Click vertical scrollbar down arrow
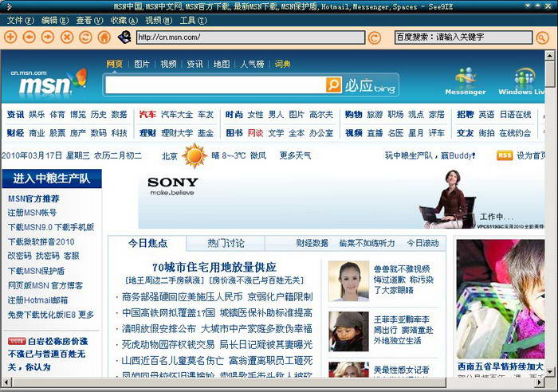Screen dimensions: 558x392 point(550,372)
